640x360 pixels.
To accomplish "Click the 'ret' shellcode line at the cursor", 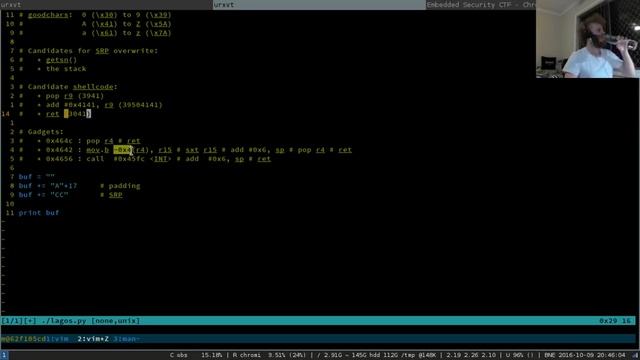I will 68,114.
